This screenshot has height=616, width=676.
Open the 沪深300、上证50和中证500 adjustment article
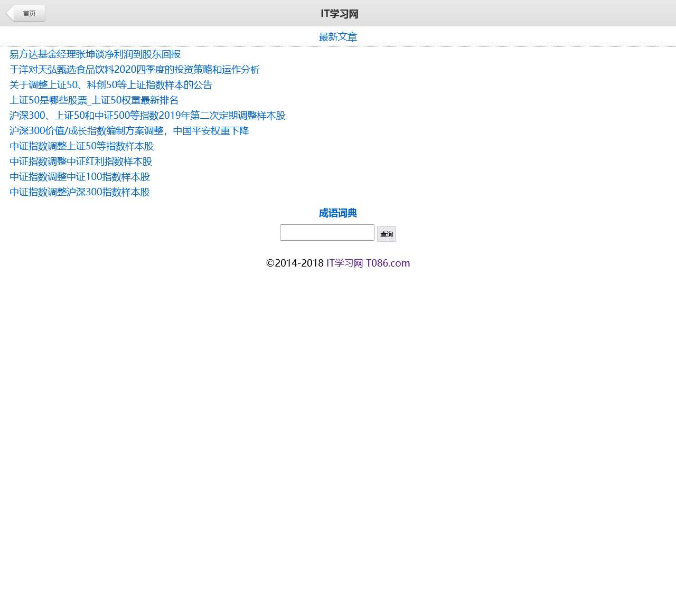point(147,116)
